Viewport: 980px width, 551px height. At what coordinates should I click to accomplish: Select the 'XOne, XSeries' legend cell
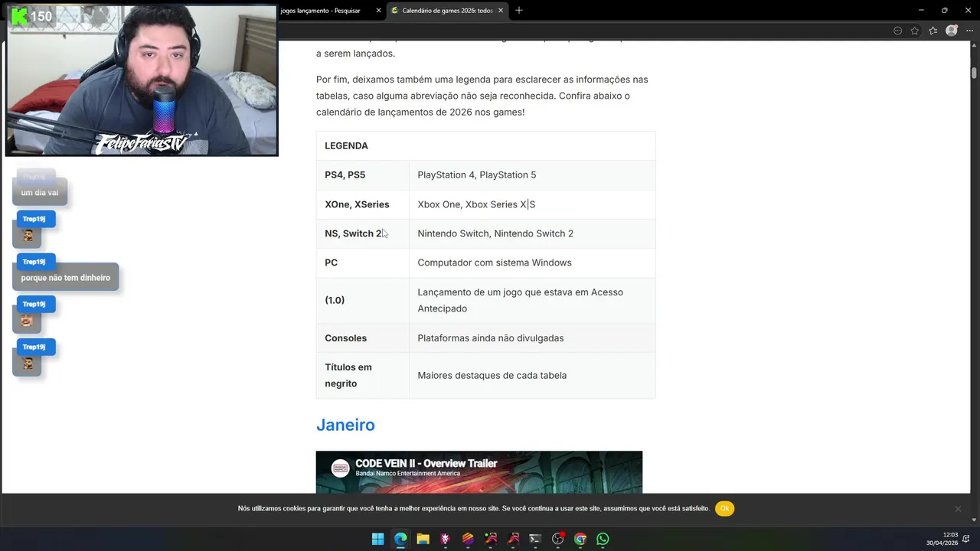[x=362, y=204]
